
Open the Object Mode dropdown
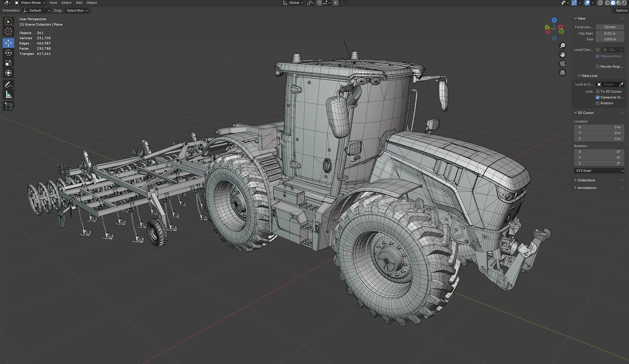point(30,3)
